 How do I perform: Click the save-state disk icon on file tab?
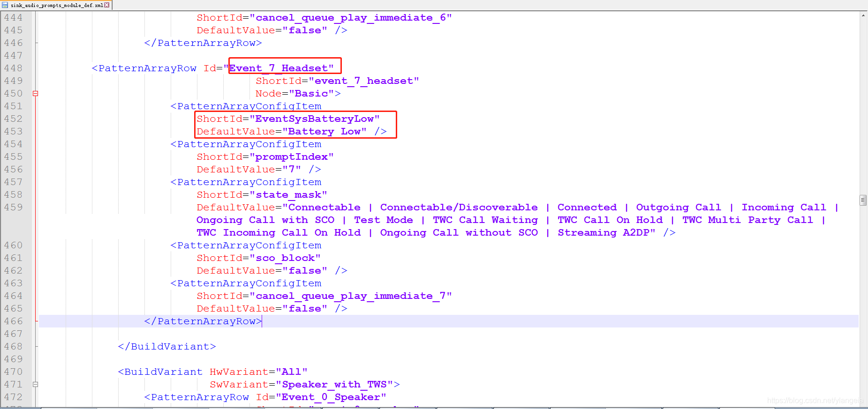5,5
